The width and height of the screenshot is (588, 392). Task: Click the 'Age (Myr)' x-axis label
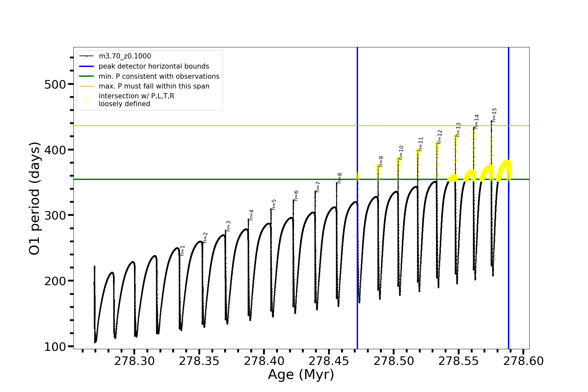point(301,374)
